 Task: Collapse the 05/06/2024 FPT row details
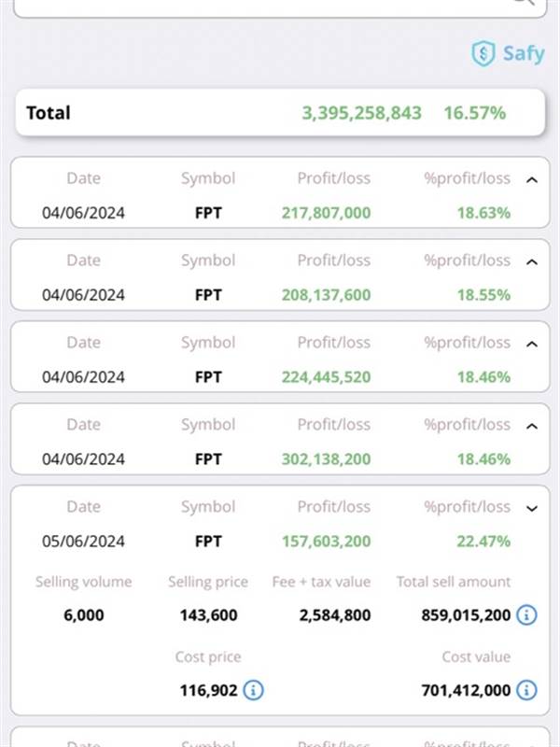[532, 508]
